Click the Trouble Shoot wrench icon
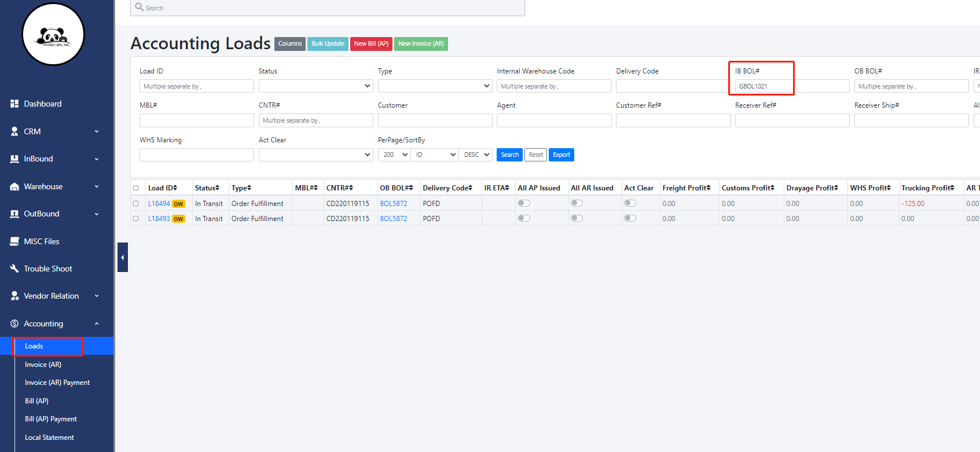Image resolution: width=980 pixels, height=452 pixels. click(x=14, y=269)
